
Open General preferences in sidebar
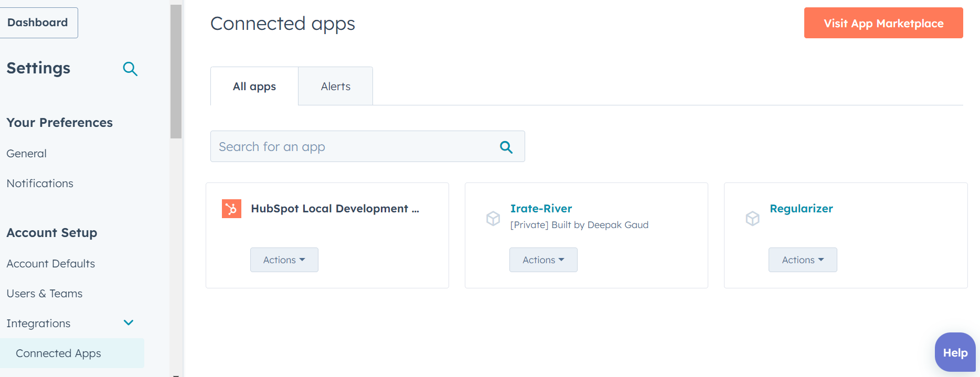27,154
